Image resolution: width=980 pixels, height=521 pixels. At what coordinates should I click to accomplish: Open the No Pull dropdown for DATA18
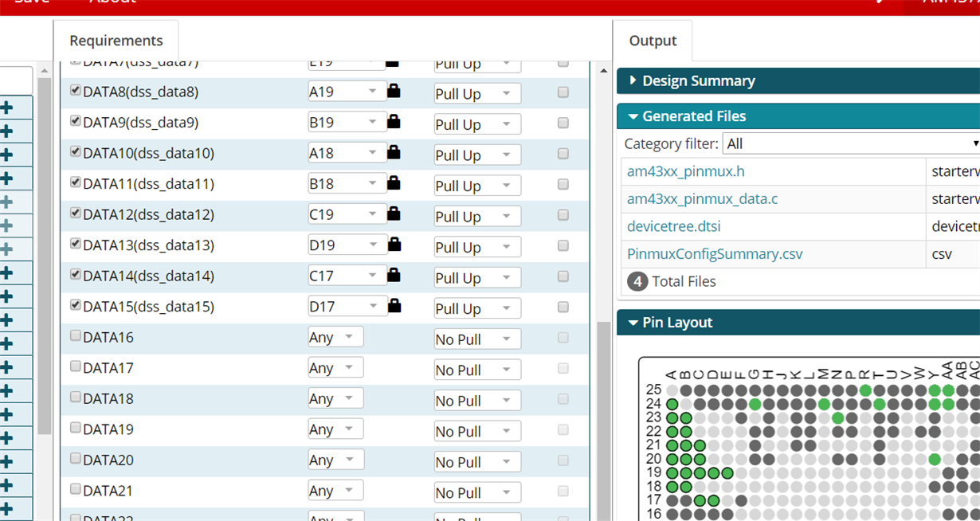[x=477, y=401]
